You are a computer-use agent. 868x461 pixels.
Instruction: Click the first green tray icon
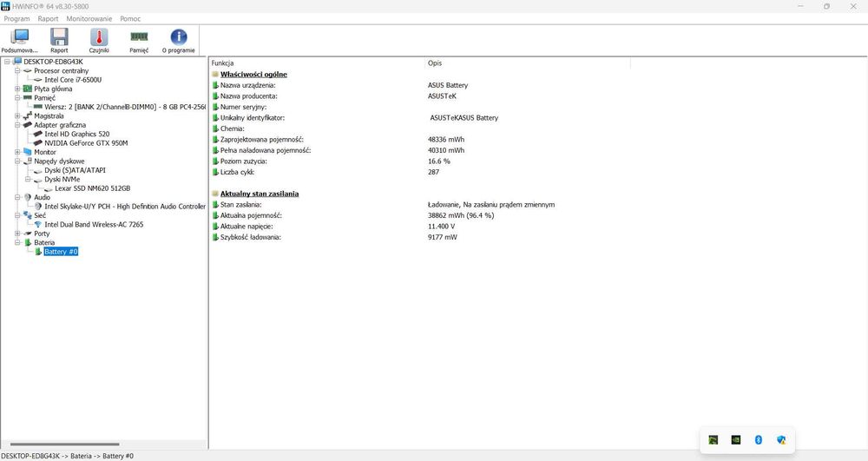pos(713,440)
